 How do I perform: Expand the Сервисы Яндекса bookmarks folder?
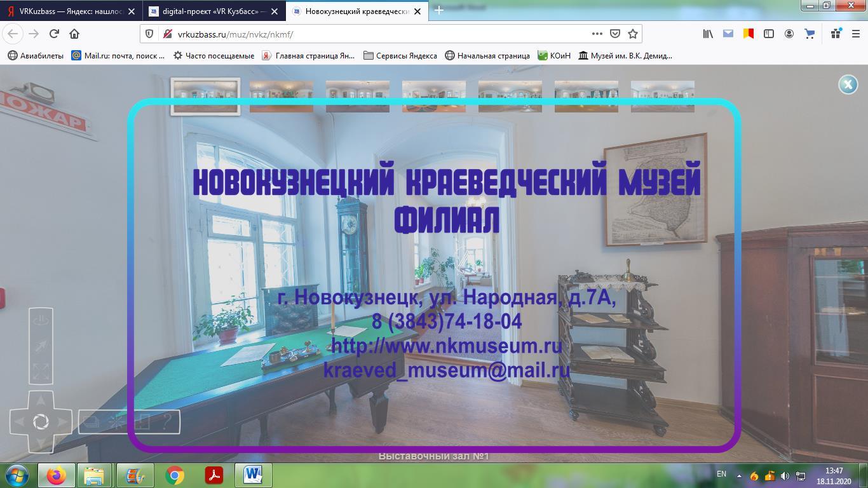[x=400, y=55]
